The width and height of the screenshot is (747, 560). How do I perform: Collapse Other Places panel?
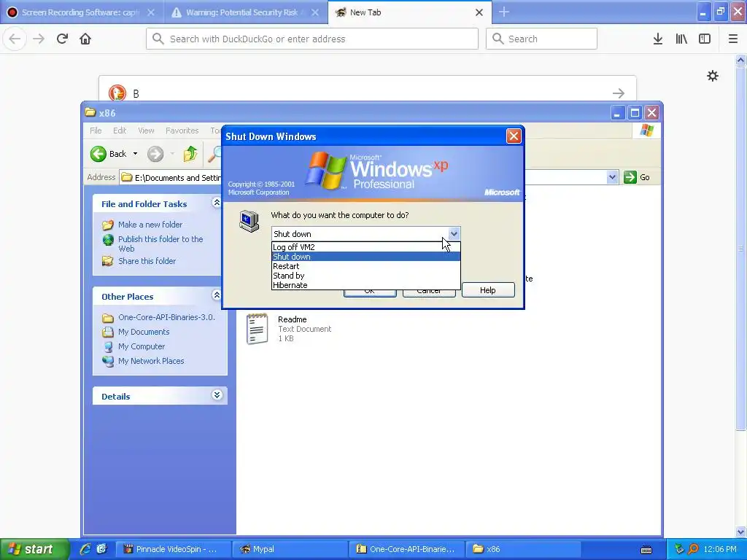tap(217, 295)
